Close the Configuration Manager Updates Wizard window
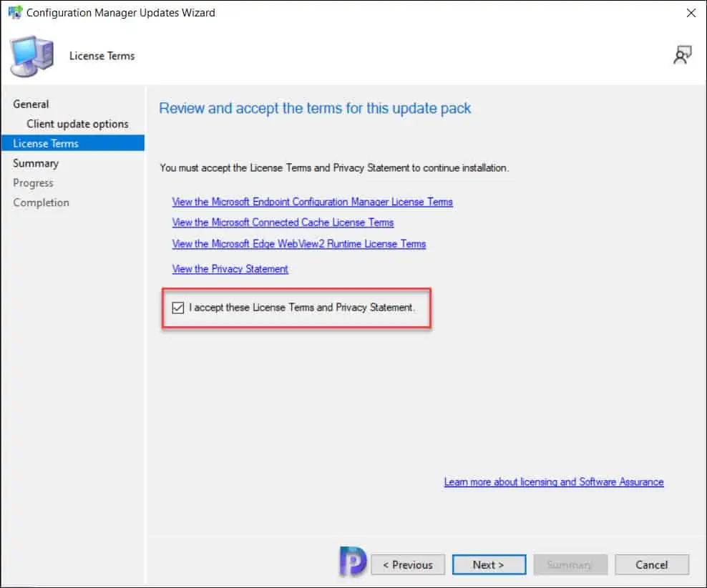 tap(691, 13)
